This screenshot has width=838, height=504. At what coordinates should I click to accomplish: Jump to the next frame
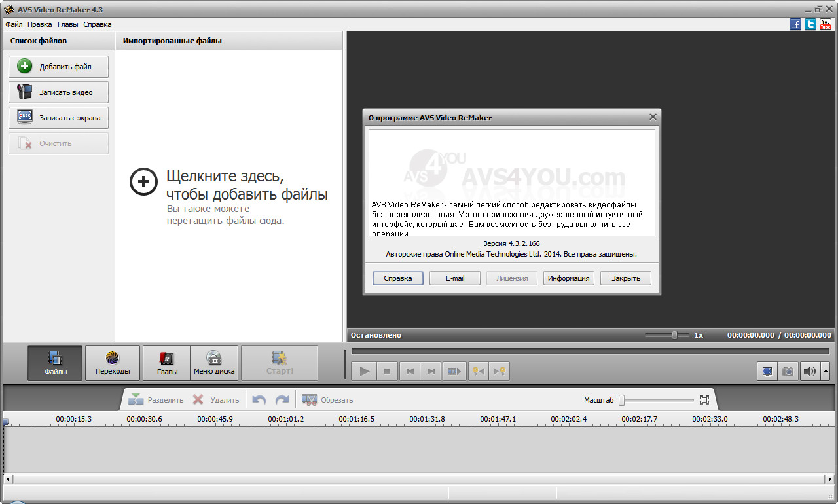click(x=430, y=371)
